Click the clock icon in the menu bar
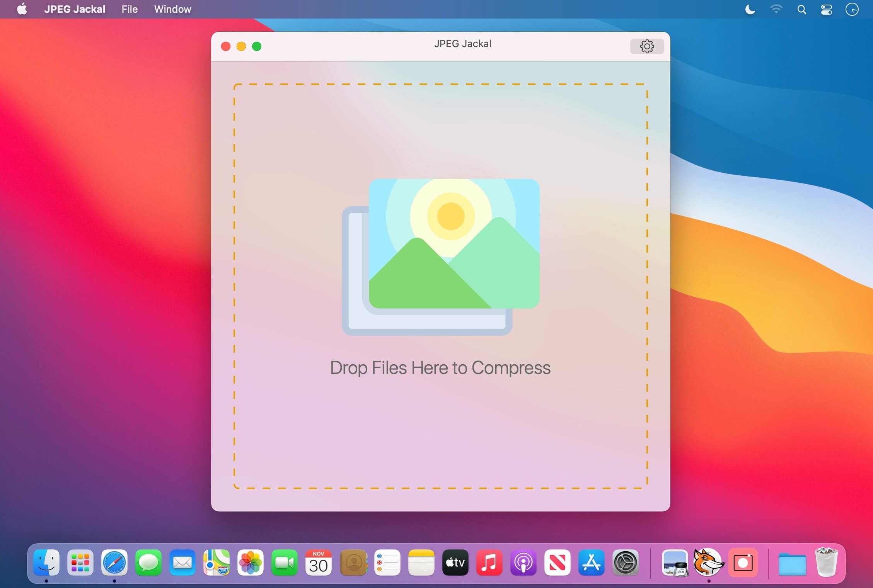Screen dimensions: 873x588 pyautogui.click(x=852, y=9)
